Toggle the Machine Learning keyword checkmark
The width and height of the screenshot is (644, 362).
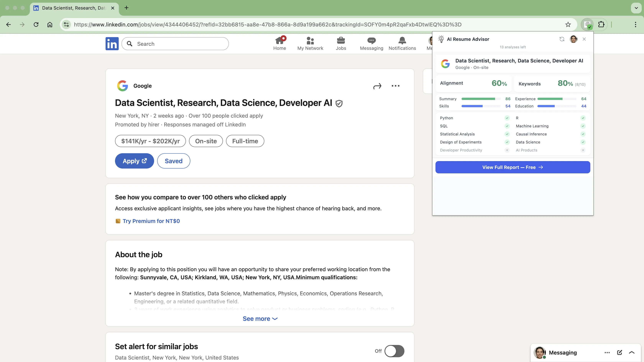[x=583, y=126]
